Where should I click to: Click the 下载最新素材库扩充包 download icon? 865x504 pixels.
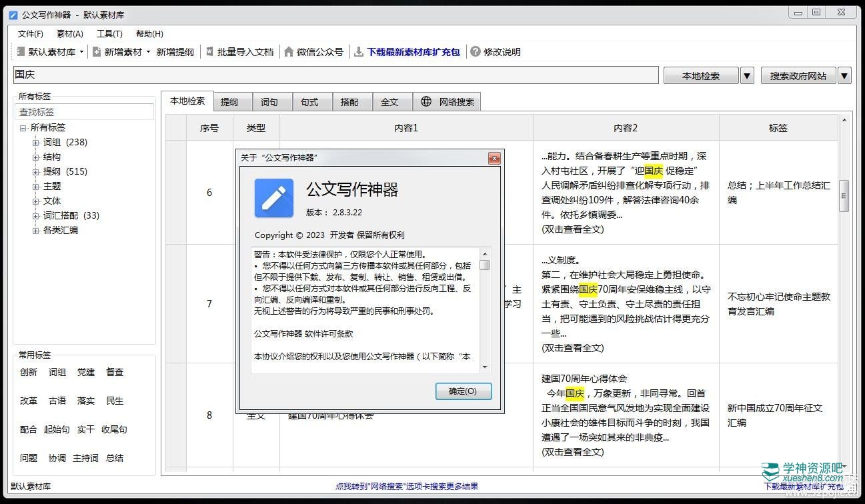pyautogui.click(x=359, y=52)
